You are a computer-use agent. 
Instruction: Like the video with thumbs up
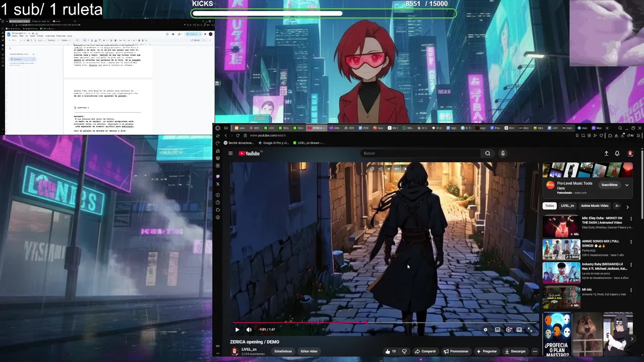click(x=390, y=351)
